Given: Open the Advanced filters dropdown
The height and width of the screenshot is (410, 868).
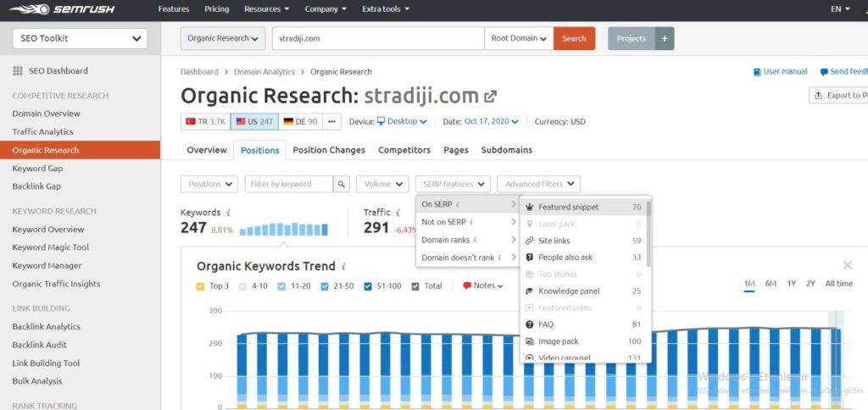Looking at the screenshot, I should pyautogui.click(x=538, y=185).
